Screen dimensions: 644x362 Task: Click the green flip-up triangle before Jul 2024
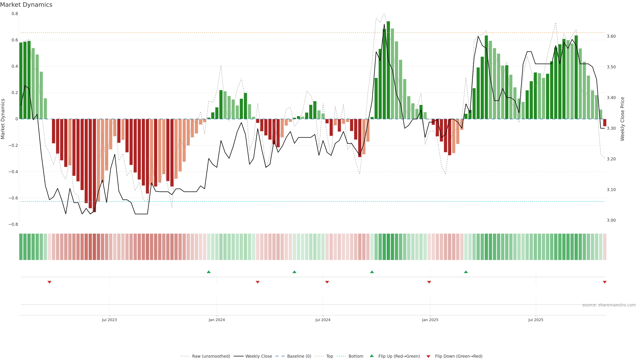[294, 272]
